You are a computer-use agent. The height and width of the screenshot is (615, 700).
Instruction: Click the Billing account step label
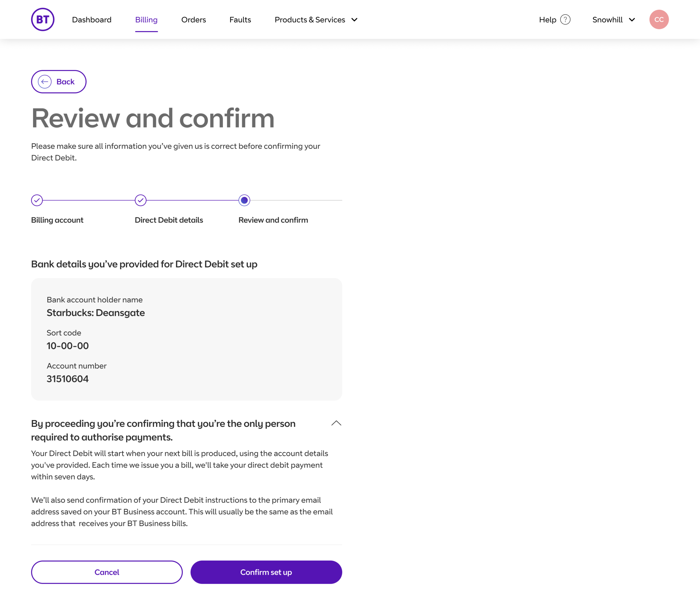(57, 220)
